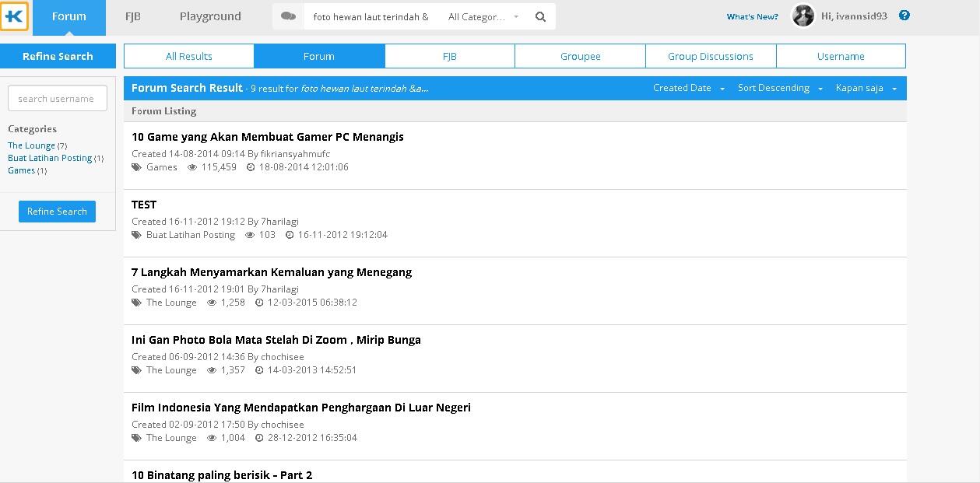Filter by The Lounge category in sidebar

[x=31, y=145]
